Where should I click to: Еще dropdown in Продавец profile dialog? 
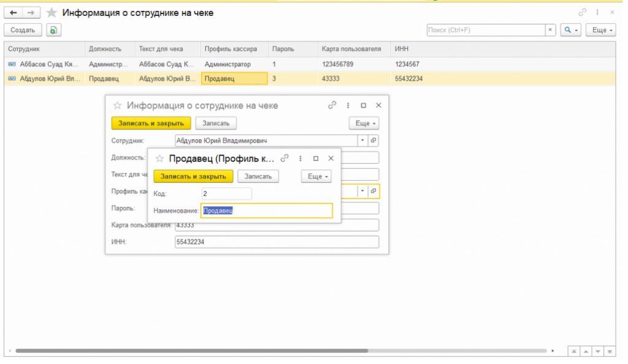[x=316, y=177]
